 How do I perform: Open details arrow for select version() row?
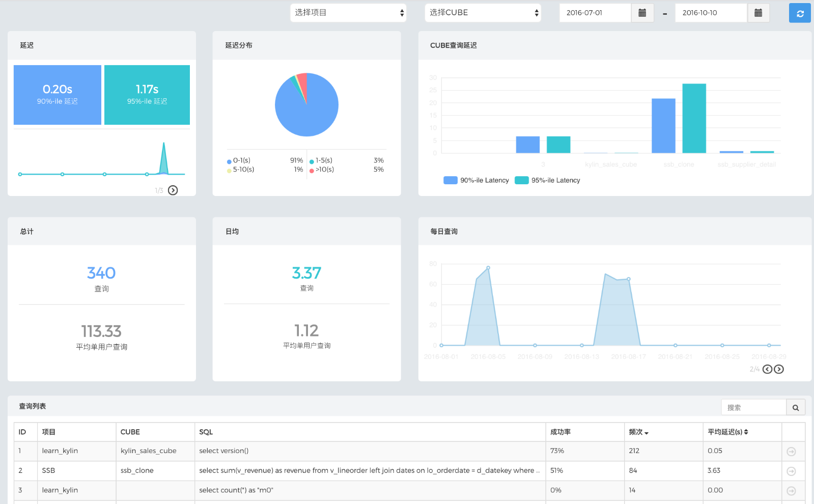791,452
